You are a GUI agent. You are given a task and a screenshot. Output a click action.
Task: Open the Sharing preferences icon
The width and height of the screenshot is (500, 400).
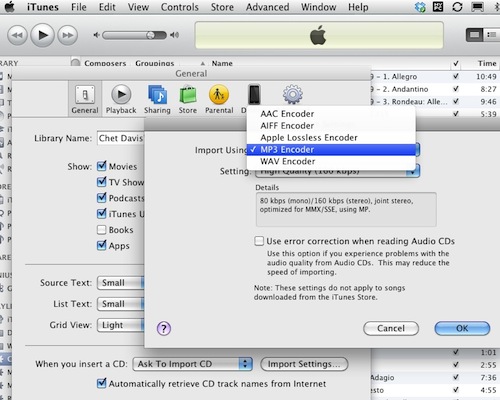tap(157, 99)
